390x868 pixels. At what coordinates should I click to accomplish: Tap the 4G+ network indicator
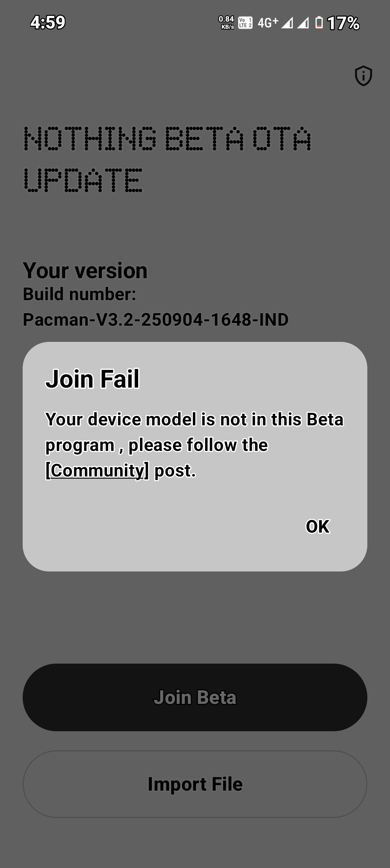268,23
